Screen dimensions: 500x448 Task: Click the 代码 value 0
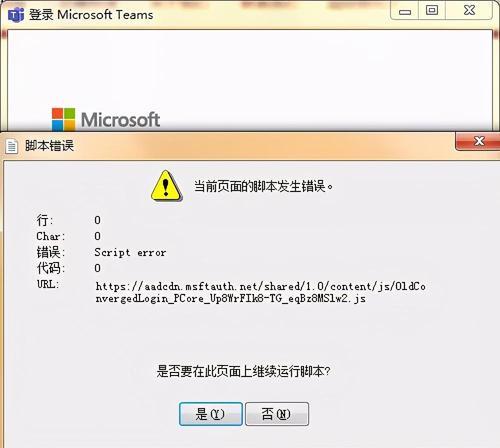pyautogui.click(x=97, y=268)
